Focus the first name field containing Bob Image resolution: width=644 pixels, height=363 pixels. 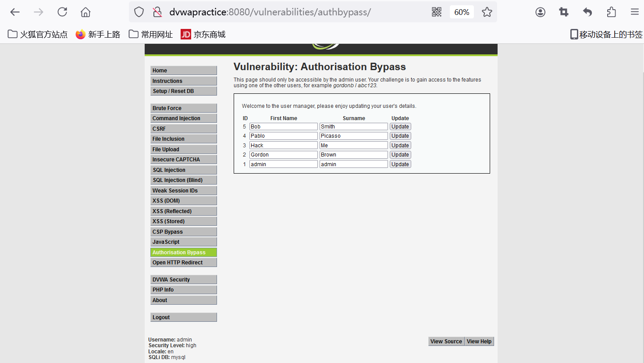284,127
